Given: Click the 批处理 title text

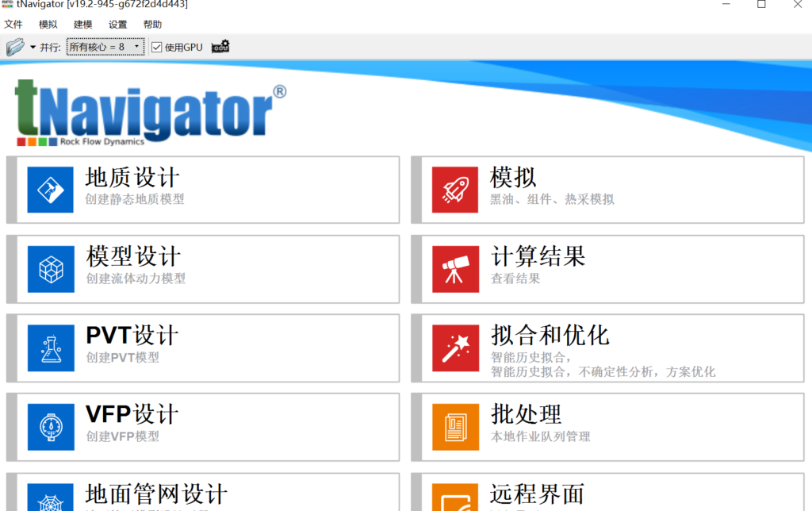Looking at the screenshot, I should (x=527, y=414).
